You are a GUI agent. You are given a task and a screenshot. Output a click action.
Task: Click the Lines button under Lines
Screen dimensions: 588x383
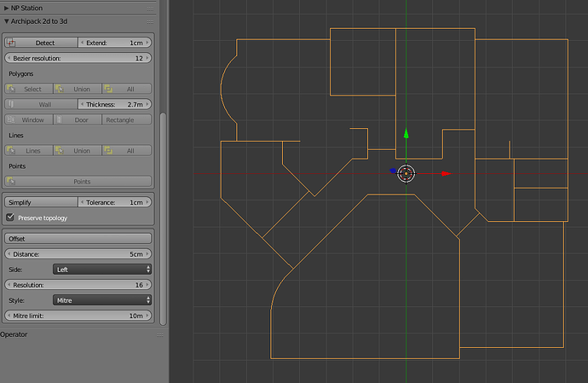tap(29, 151)
